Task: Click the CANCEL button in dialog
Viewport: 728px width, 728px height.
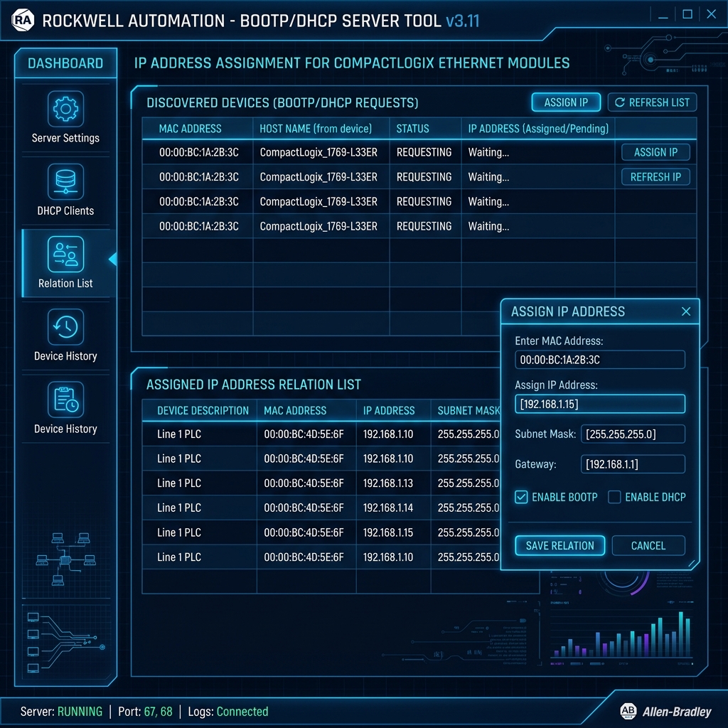Action: 648,545
